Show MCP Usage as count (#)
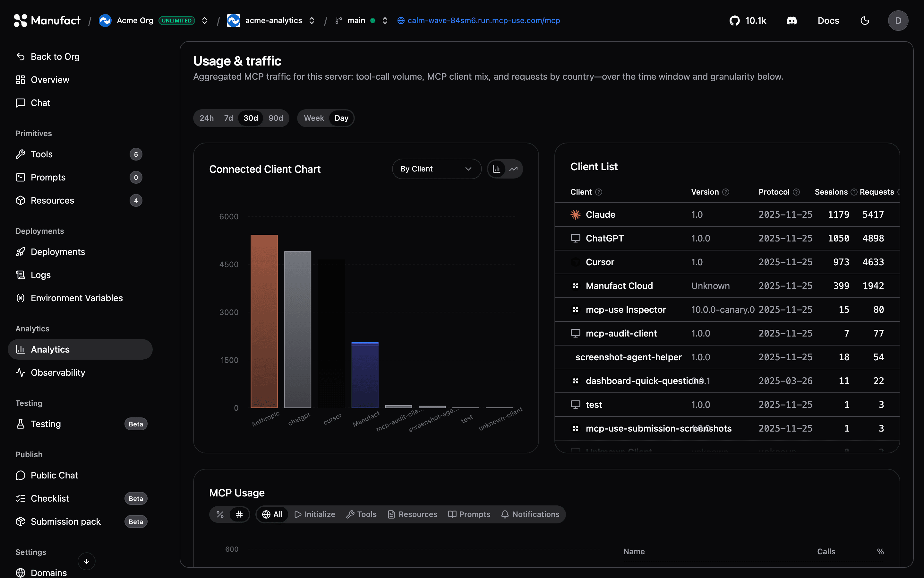The image size is (924, 578). [239, 514]
